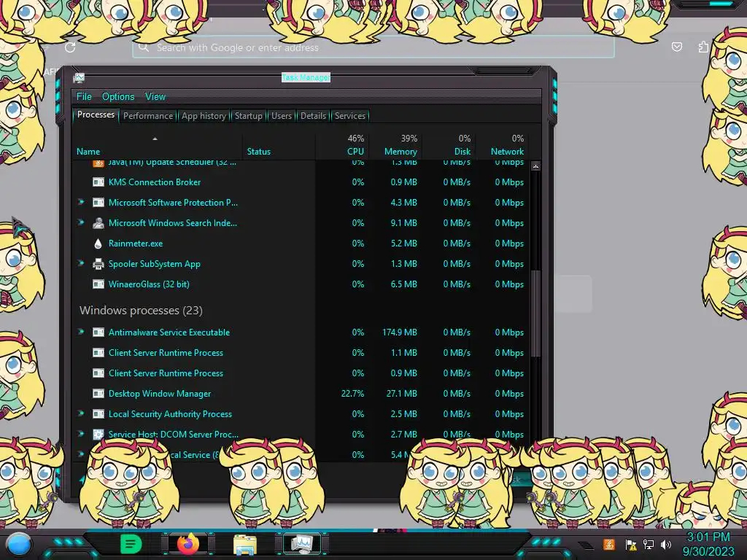Open the View menu

pos(155,97)
